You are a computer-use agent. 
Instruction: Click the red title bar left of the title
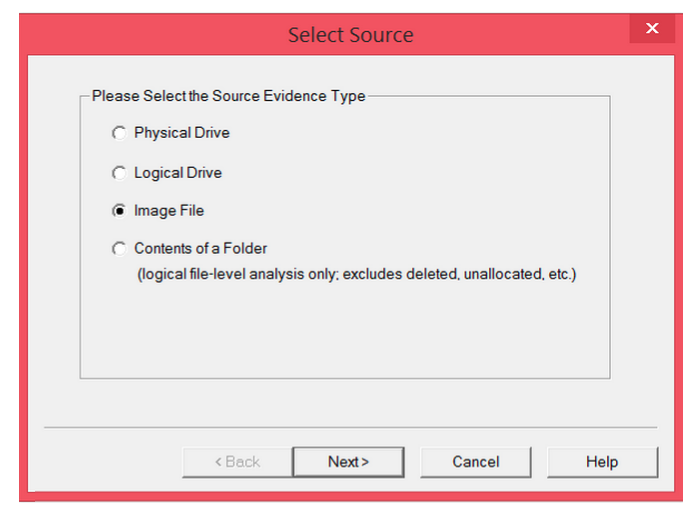pyautogui.click(x=150, y=35)
